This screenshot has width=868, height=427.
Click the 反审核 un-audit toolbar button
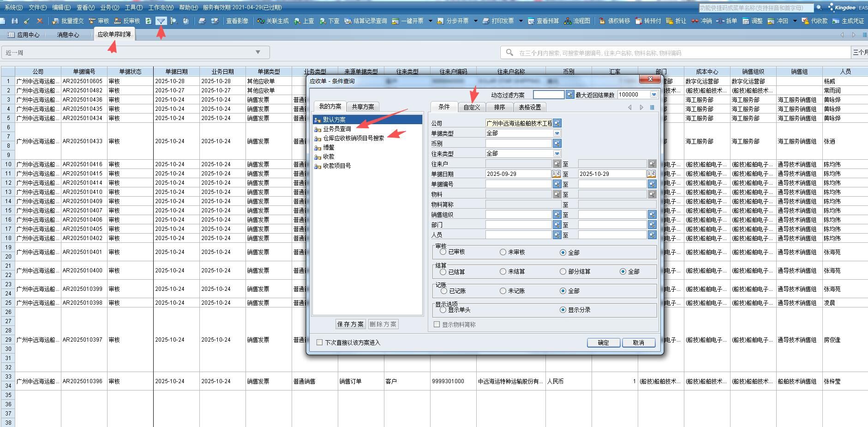coord(127,21)
